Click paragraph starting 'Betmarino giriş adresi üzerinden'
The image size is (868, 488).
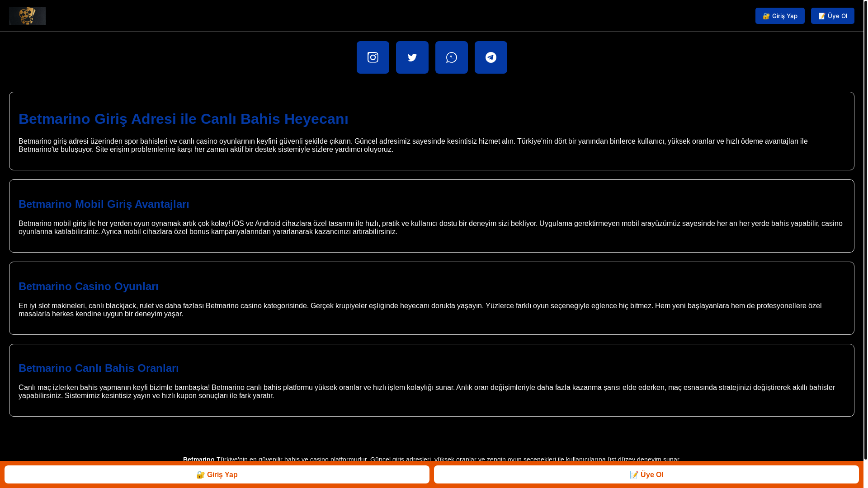click(x=413, y=145)
